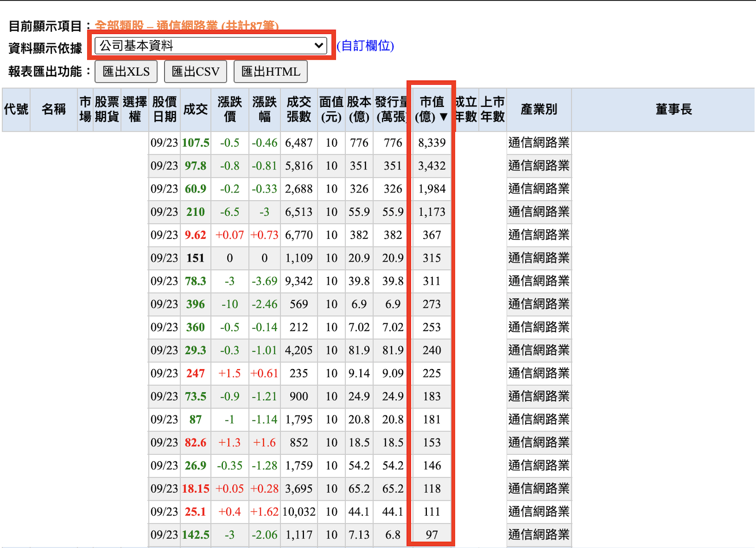The height and width of the screenshot is (548, 756).
Task: Click the 成交 column header
Action: [196, 109]
